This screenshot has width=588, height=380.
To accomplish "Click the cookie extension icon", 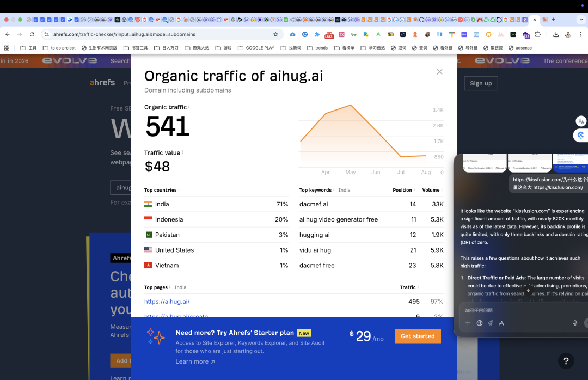I will click(x=427, y=34).
